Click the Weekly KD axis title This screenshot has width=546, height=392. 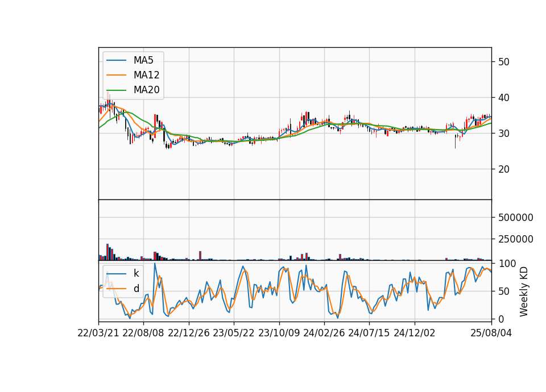pos(524,292)
